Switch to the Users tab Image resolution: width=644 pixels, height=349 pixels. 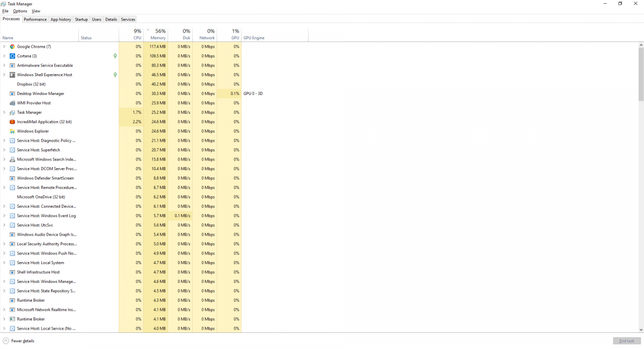(97, 19)
